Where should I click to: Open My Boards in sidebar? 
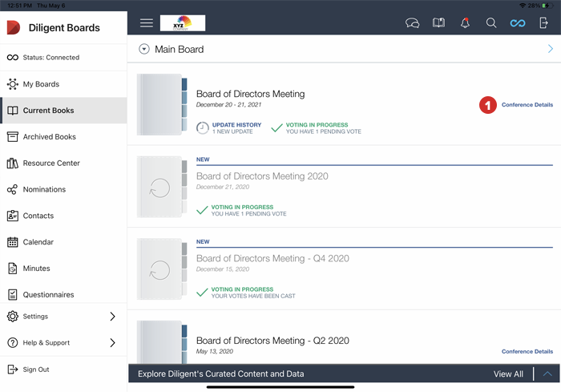click(x=41, y=84)
